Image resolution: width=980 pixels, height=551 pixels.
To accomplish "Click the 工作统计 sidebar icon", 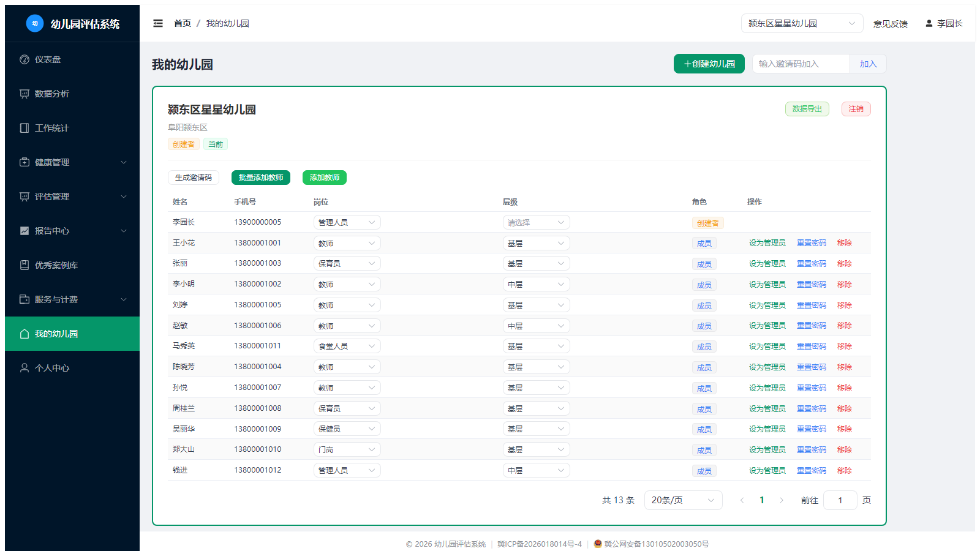I will pos(24,128).
